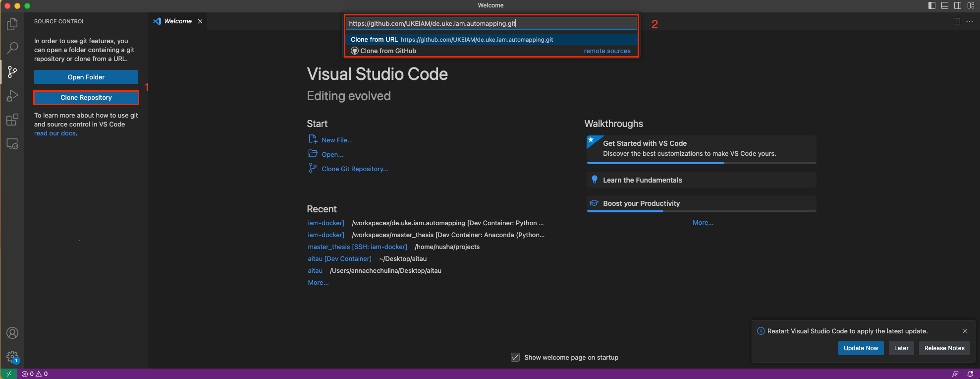The width and height of the screenshot is (980, 379).
Task: Split the editor to the right
Action: coord(957,21)
